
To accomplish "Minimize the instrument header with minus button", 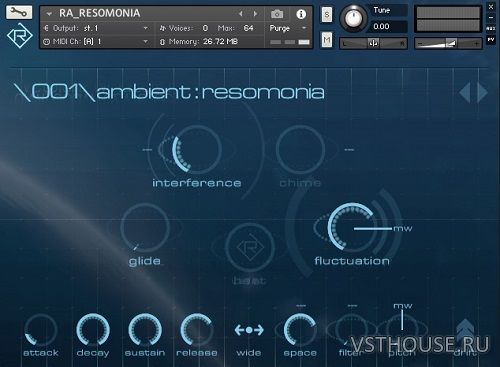I will tap(491, 17).
